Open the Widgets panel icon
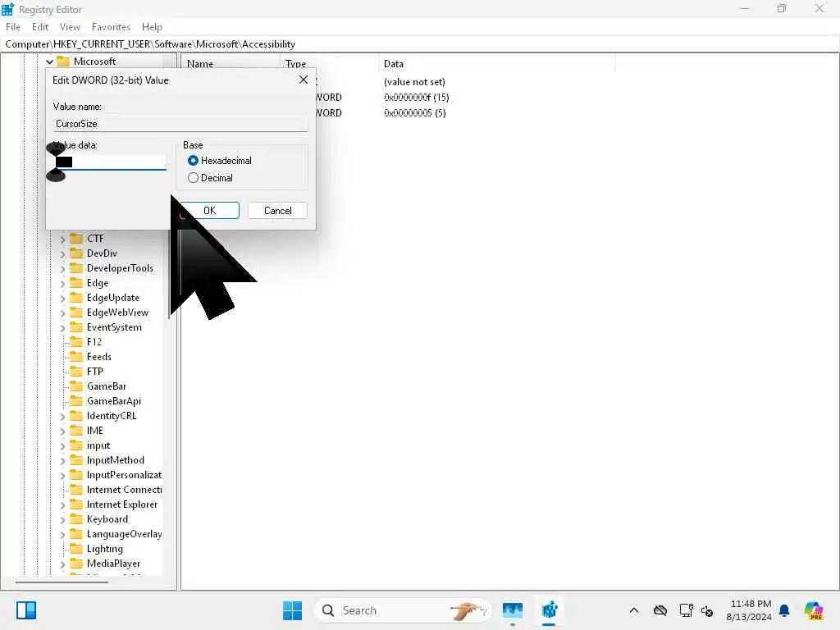Screen dimensions: 840x630 click(26, 610)
